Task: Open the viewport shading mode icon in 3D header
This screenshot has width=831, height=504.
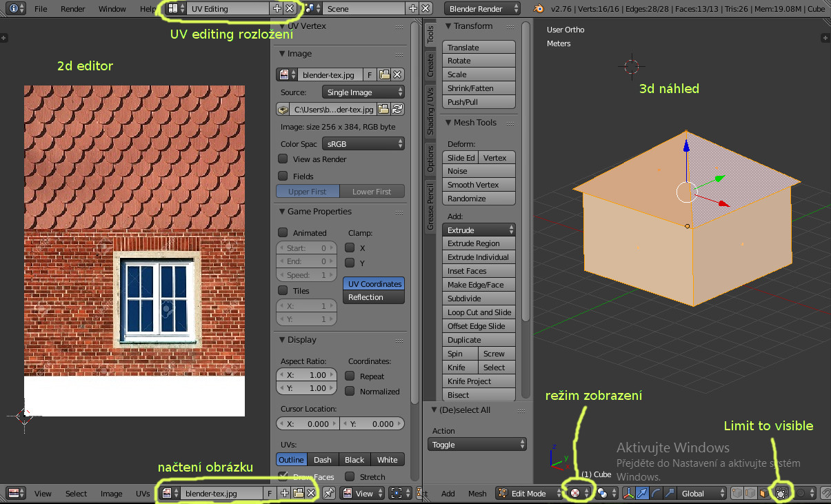Action: [x=577, y=494]
